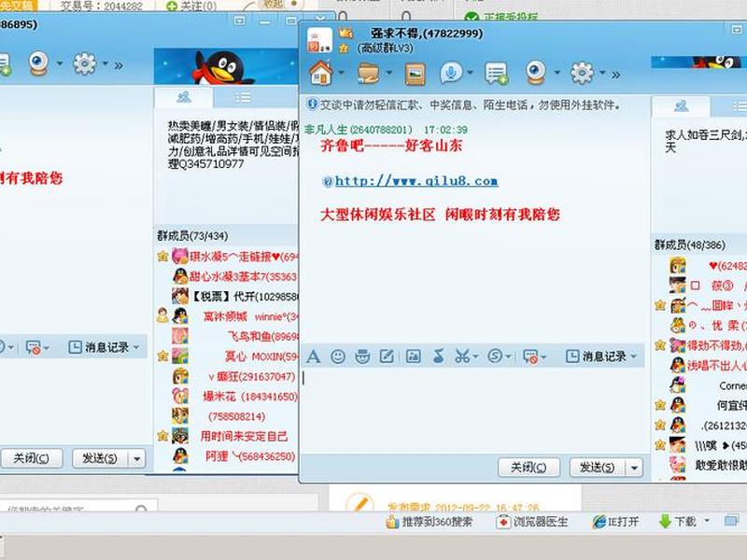Click group avatar in 强求不得 title bar
The width and height of the screenshot is (747, 560).
[x=319, y=40]
